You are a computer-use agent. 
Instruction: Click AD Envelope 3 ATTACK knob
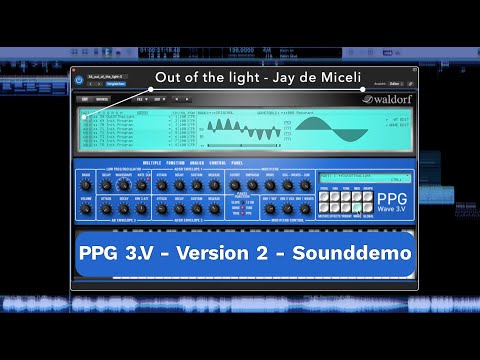point(106,209)
